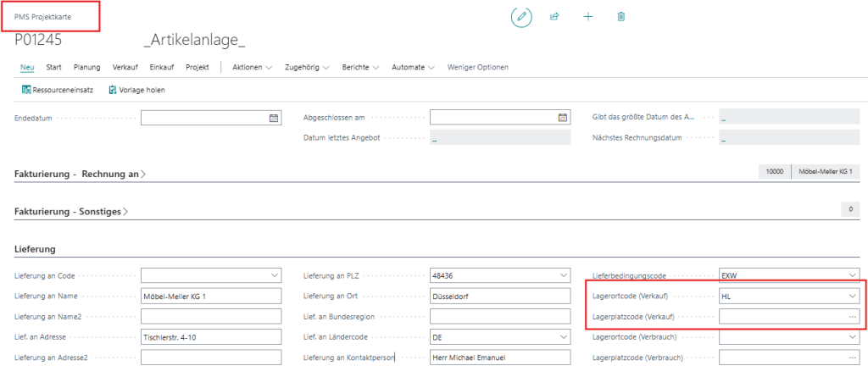
Task: Open Lieferbedingungscode dropdown arrow
Action: 853,275
